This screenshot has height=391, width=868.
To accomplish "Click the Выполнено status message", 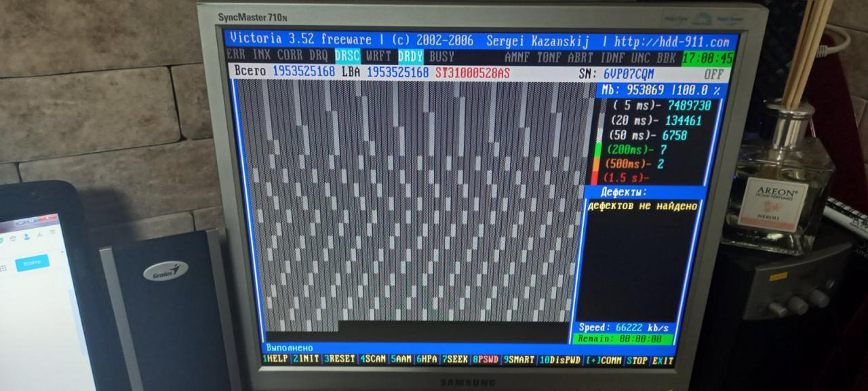I will (290, 347).
